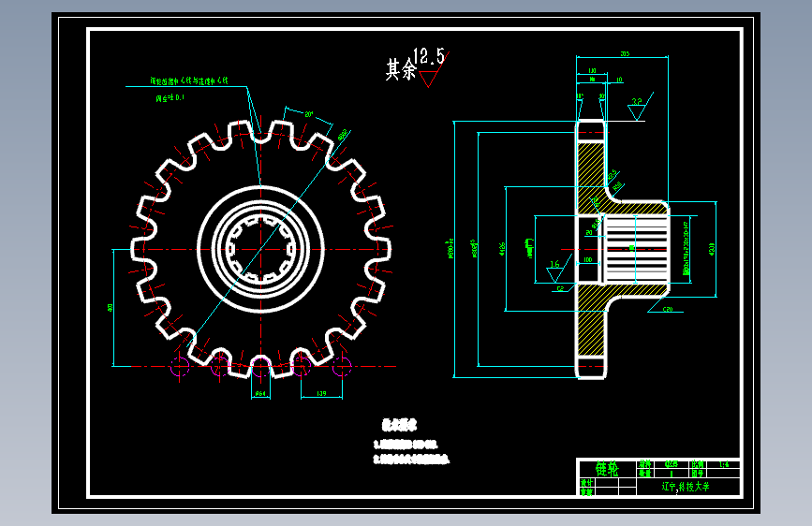Click the 'C20' chamfer label
This screenshot has width=812, height=526.
668,309
